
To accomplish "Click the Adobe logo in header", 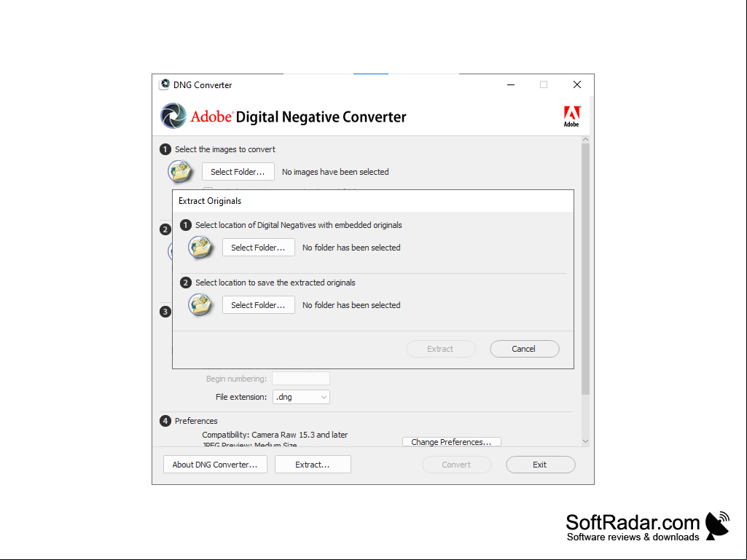I will click(571, 117).
